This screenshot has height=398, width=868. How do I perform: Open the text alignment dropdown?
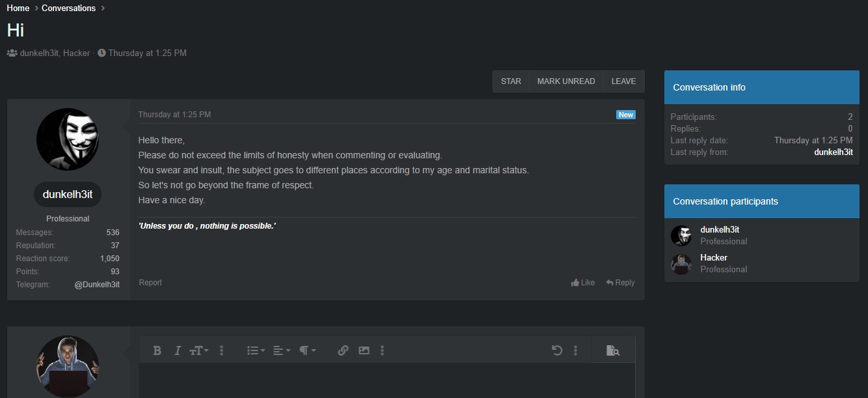281,350
